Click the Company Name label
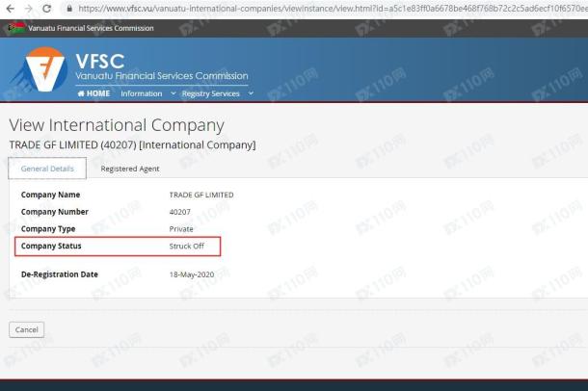 51,195
